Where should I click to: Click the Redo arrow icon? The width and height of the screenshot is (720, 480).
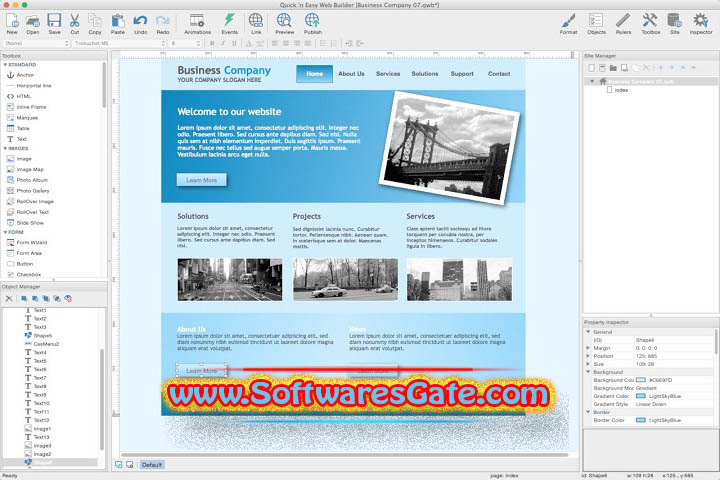coord(163,23)
